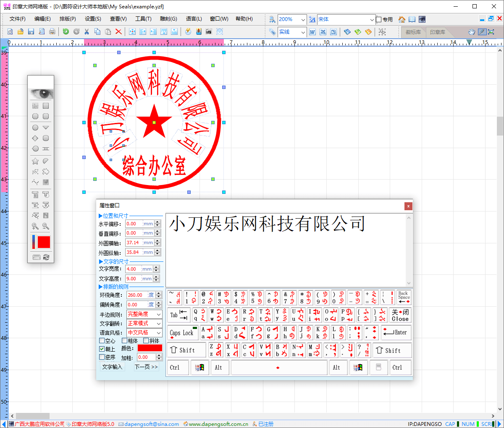Screen dimensions: 504x428
Task: Open the 排版 menu
Action: [67, 19]
